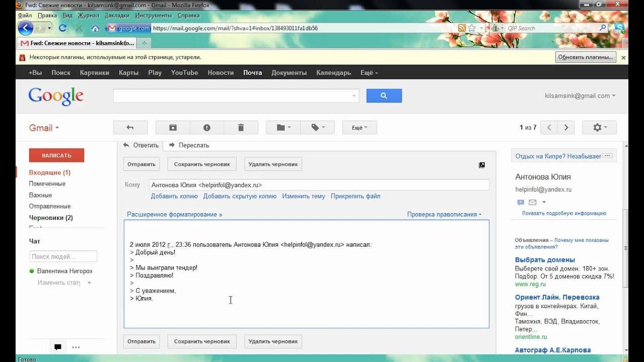Reload the page with the refresh icon
Screen dimensions: 644x362
pyautogui.click(x=63, y=28)
